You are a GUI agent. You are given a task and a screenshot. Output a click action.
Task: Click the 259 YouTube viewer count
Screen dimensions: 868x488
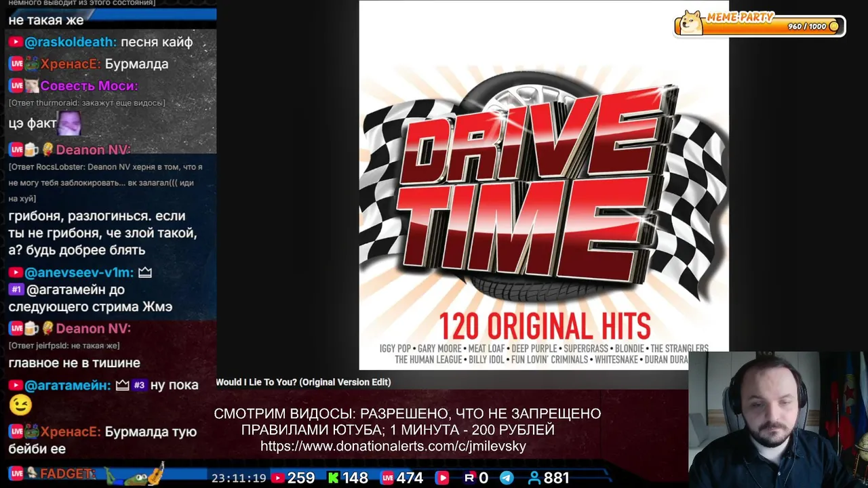301,479
